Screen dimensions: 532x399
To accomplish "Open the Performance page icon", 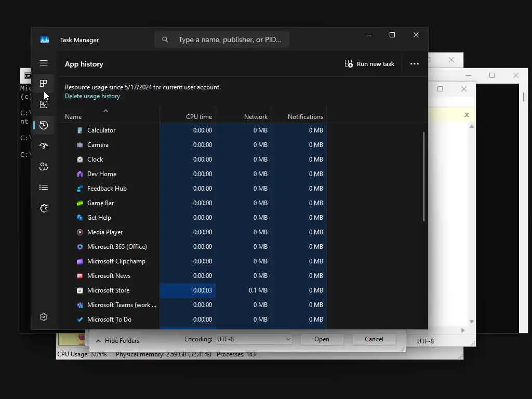I will 44,104.
